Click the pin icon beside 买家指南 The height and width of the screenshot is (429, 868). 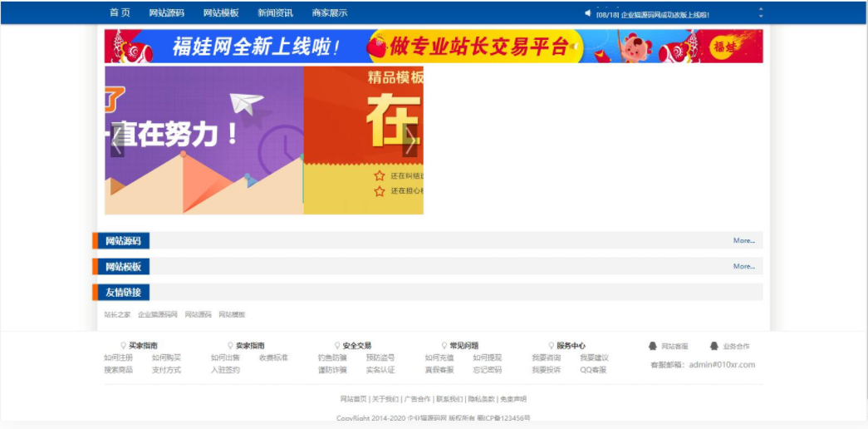(124, 346)
